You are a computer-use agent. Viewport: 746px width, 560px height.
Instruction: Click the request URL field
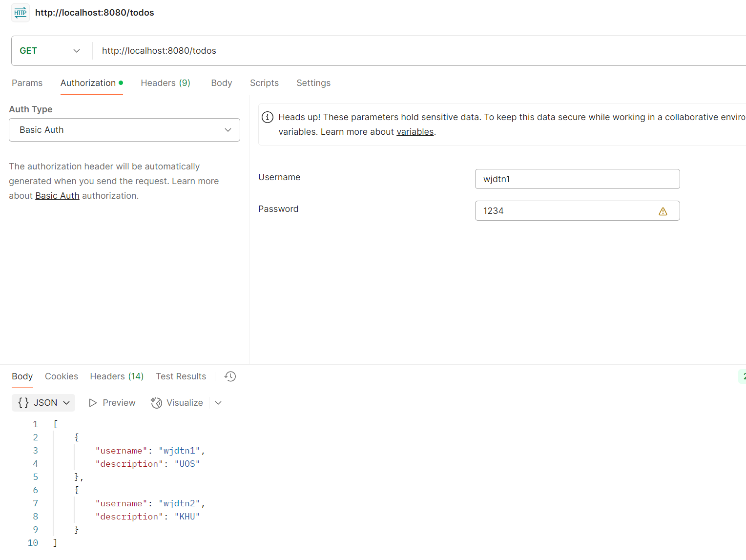coord(391,51)
